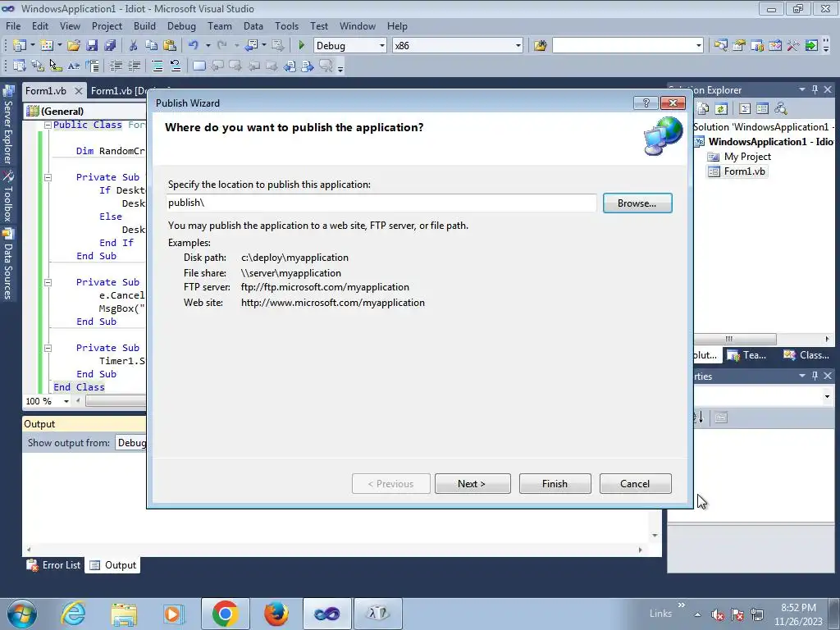Open Properties Window from toolbar icon
The width and height of the screenshot is (840, 630).
click(739, 46)
